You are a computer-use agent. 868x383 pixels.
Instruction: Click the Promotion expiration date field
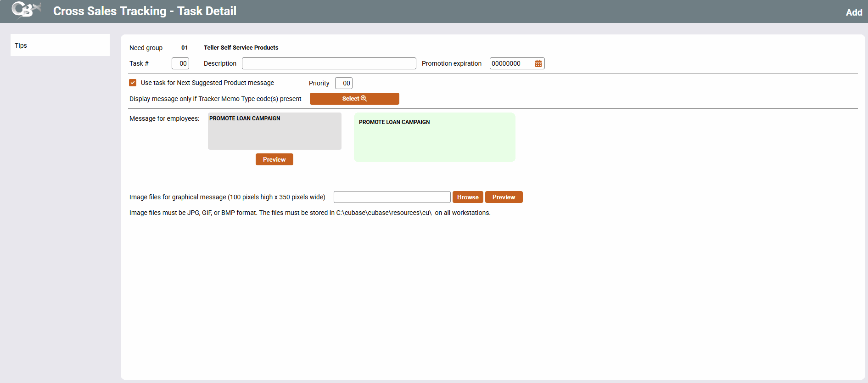click(x=511, y=63)
